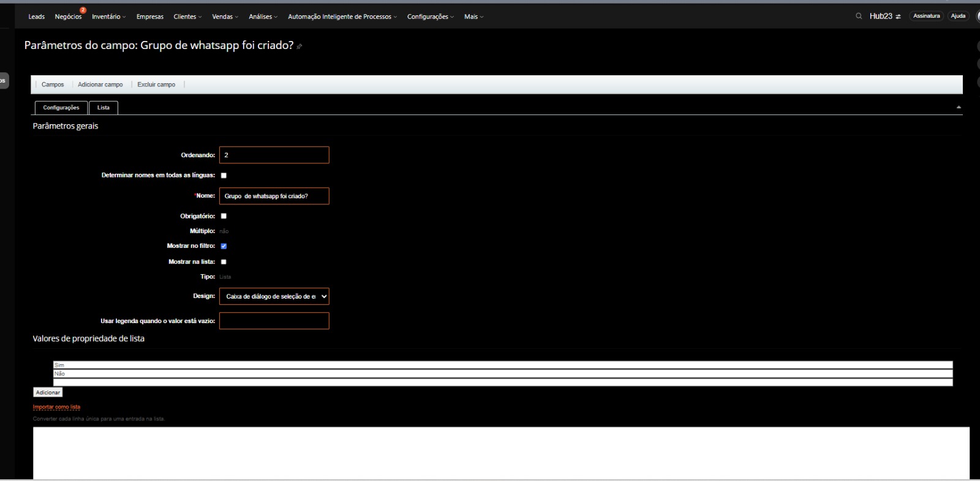Click into the Nome text field
The height and width of the screenshot is (481, 980).
[274, 196]
